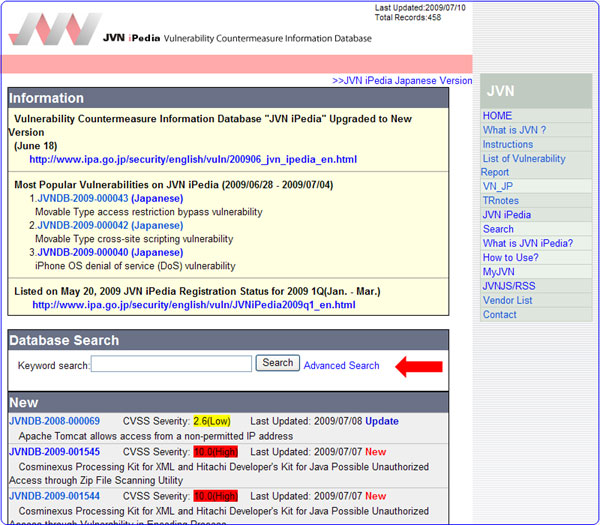This screenshot has height=525, width=600.
Task: Open 'What is JVN ?' sidebar link
Action: (514, 130)
